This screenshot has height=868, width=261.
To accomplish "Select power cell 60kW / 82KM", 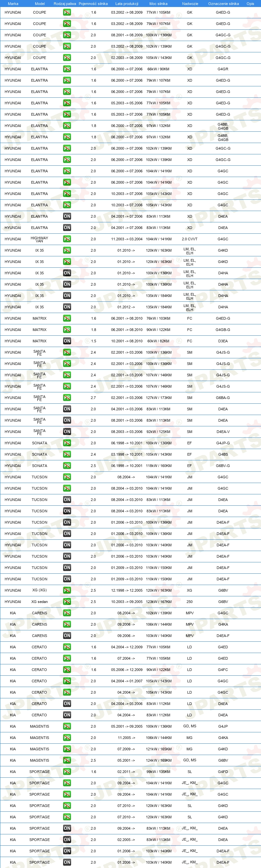I will (x=159, y=341).
